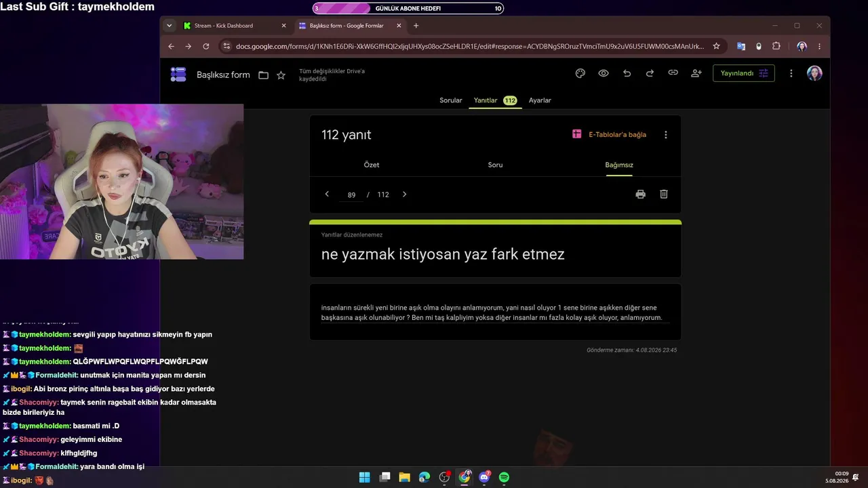Focus the docs.google.com address bar
The height and width of the screenshot is (488, 868).
(469, 46)
